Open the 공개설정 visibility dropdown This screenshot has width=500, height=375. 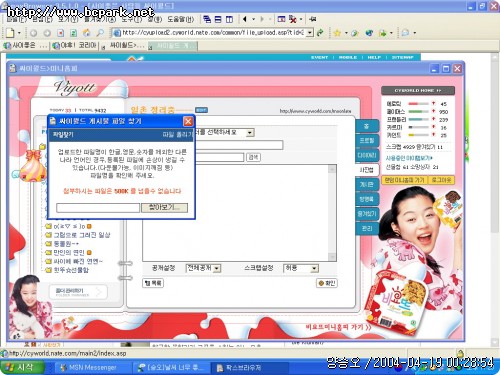(x=217, y=268)
